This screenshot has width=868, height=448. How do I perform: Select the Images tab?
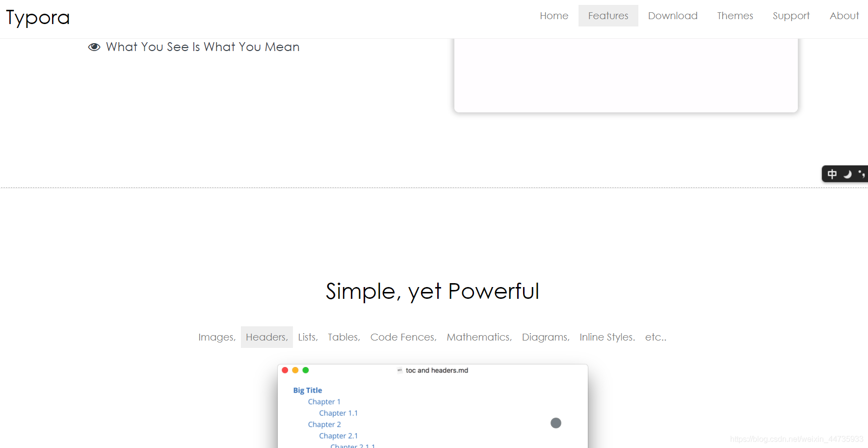point(217,337)
